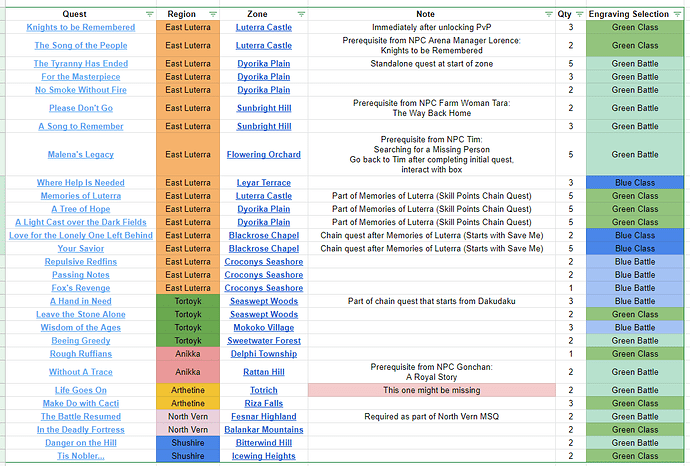Select 'Standalone quest at start of zone' cell
The height and width of the screenshot is (466, 690).
pyautogui.click(x=432, y=63)
